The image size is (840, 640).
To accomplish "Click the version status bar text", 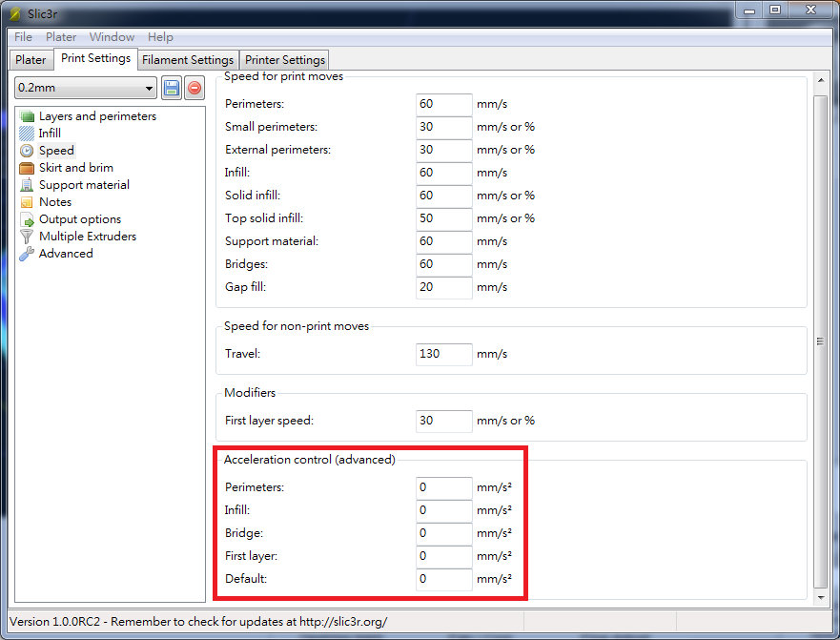I will [198, 622].
